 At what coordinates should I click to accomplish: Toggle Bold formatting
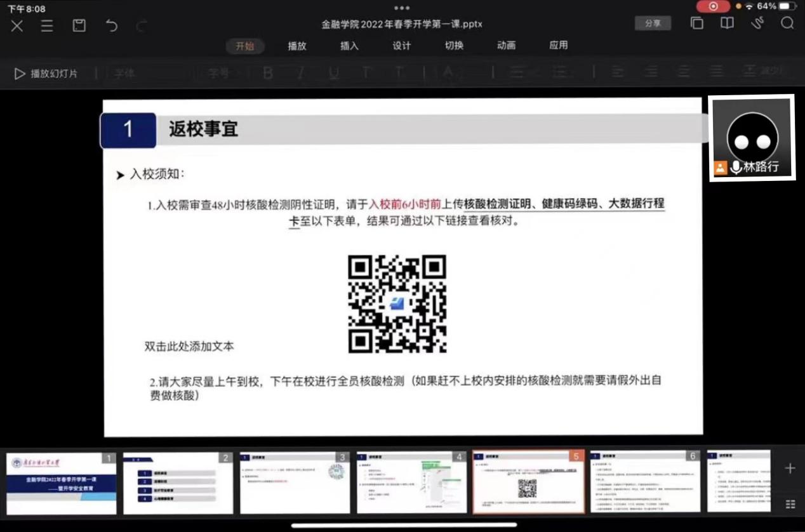(x=268, y=73)
